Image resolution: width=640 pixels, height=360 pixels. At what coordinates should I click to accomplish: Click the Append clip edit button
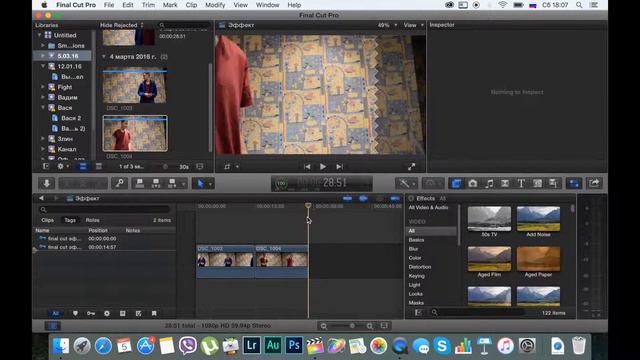172,183
